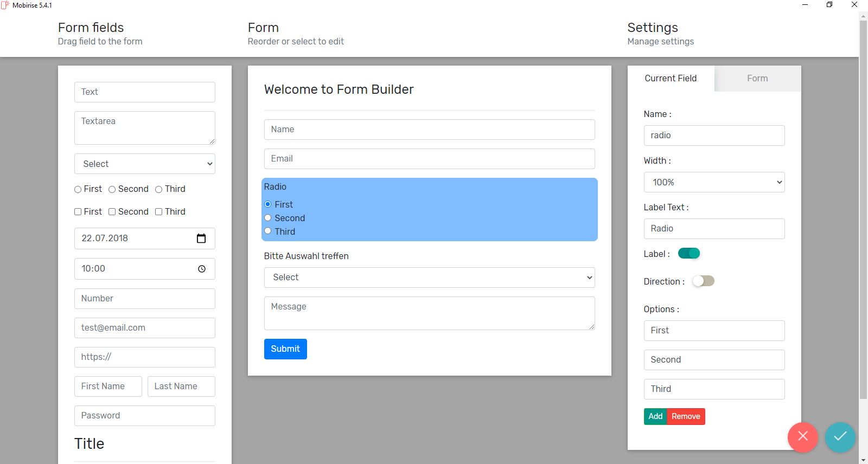Switch to the Form settings tab
Viewport: 868px width, 464px height.
757,79
